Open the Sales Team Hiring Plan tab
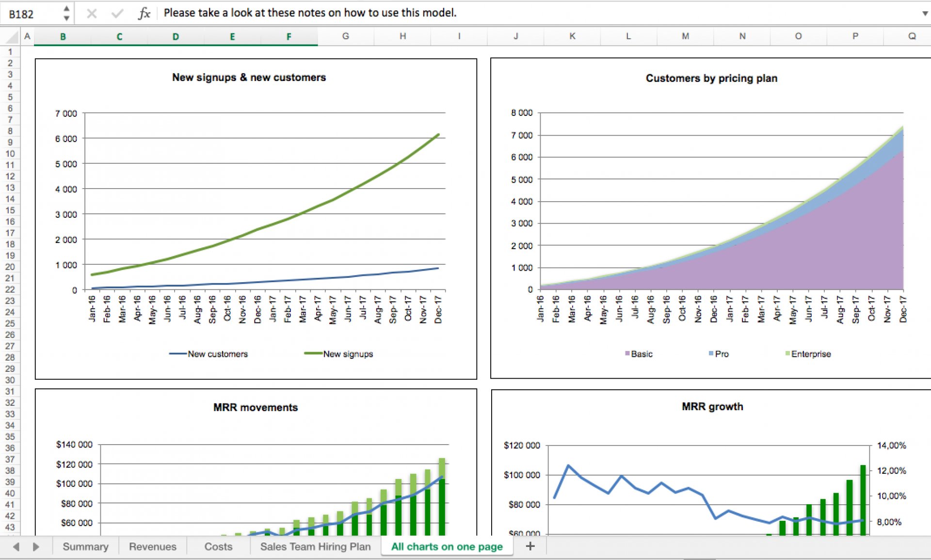Viewport: 931px width, 560px height. tap(315, 547)
